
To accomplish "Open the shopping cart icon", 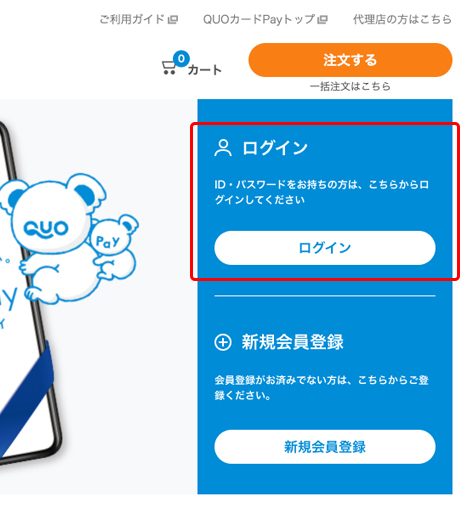I will [169, 68].
